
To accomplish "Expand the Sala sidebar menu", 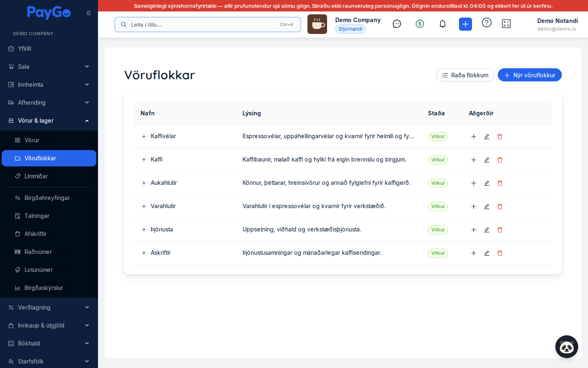I will point(49,67).
